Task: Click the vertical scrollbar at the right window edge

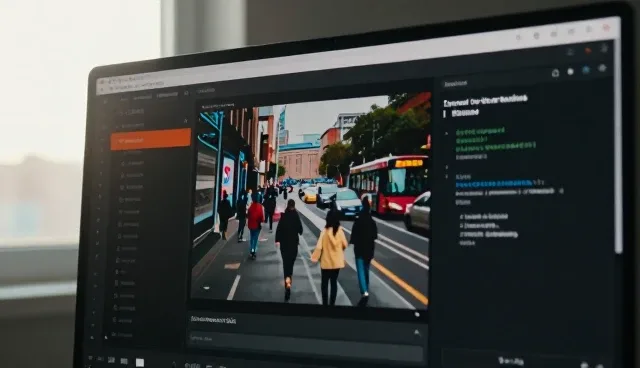Action: 618,147
